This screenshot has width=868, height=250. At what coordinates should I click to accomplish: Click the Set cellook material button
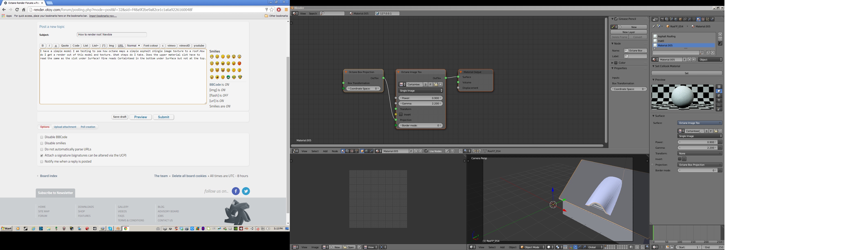[686, 73]
